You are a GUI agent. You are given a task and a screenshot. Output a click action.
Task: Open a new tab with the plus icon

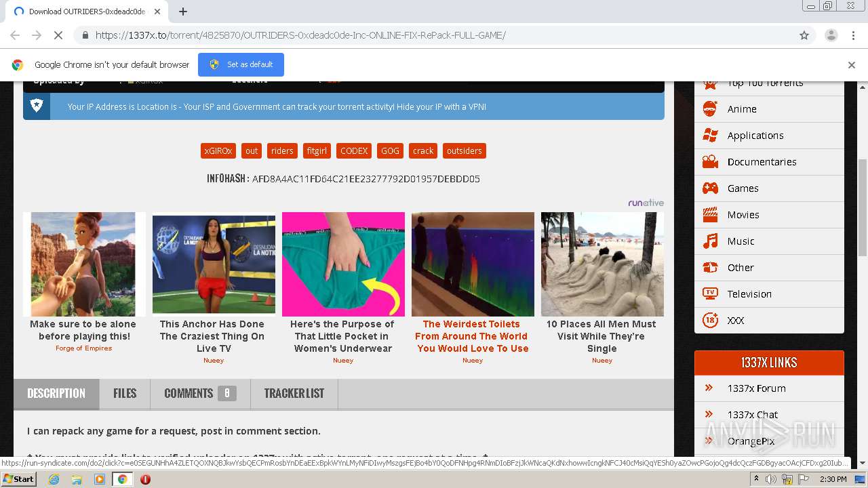(x=183, y=12)
